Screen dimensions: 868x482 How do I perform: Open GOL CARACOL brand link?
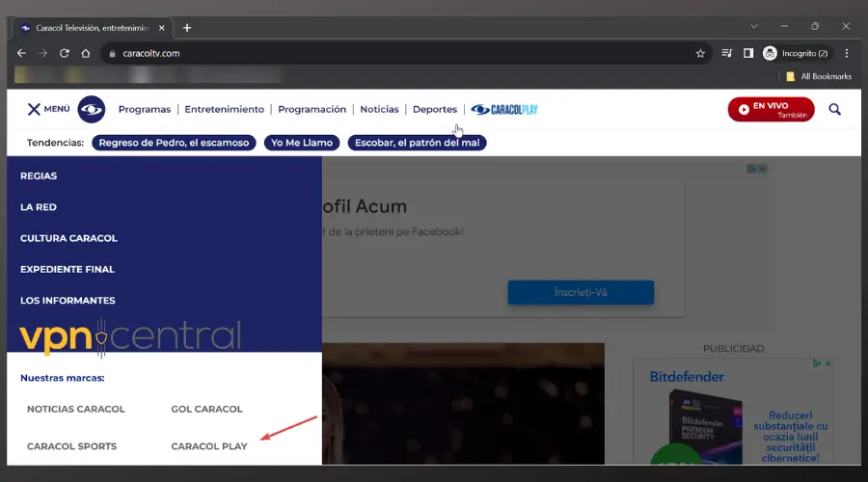pyautogui.click(x=206, y=409)
